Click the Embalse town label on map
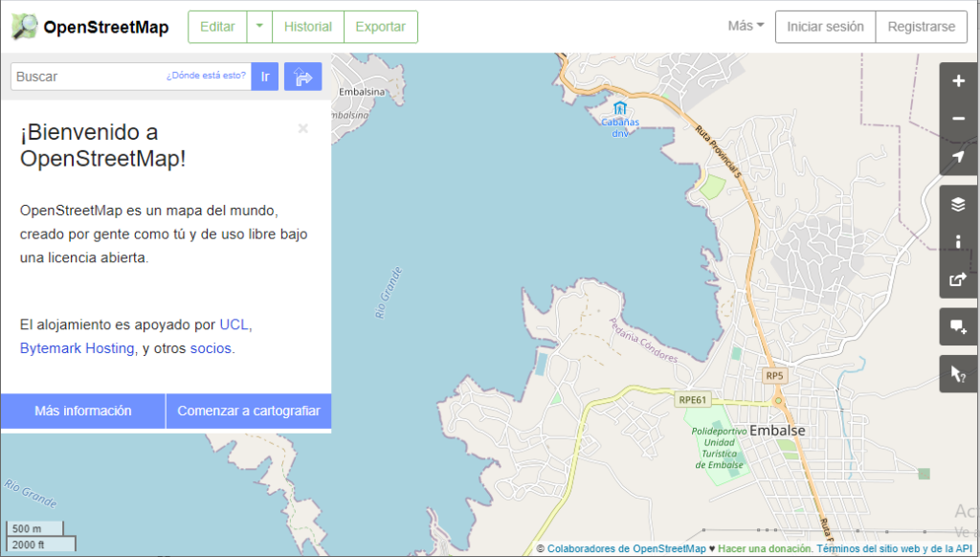980x557 pixels. pyautogui.click(x=777, y=430)
